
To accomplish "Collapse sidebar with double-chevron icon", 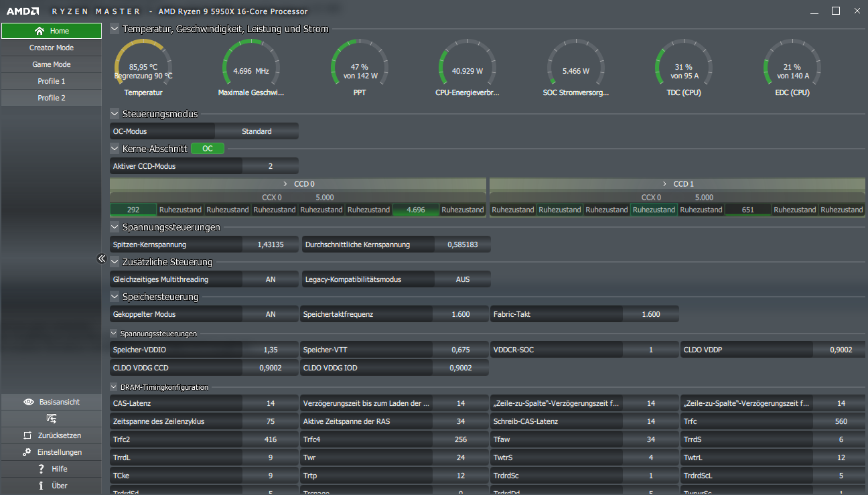I will (102, 259).
